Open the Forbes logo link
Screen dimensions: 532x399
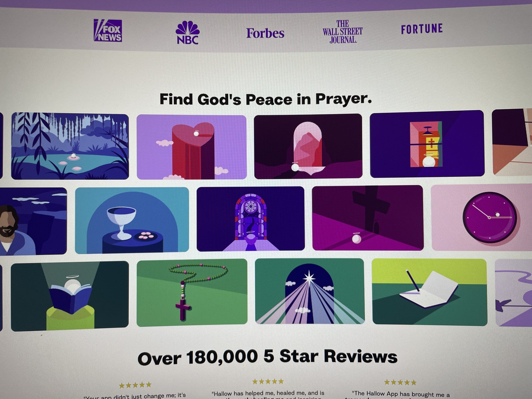(x=265, y=33)
